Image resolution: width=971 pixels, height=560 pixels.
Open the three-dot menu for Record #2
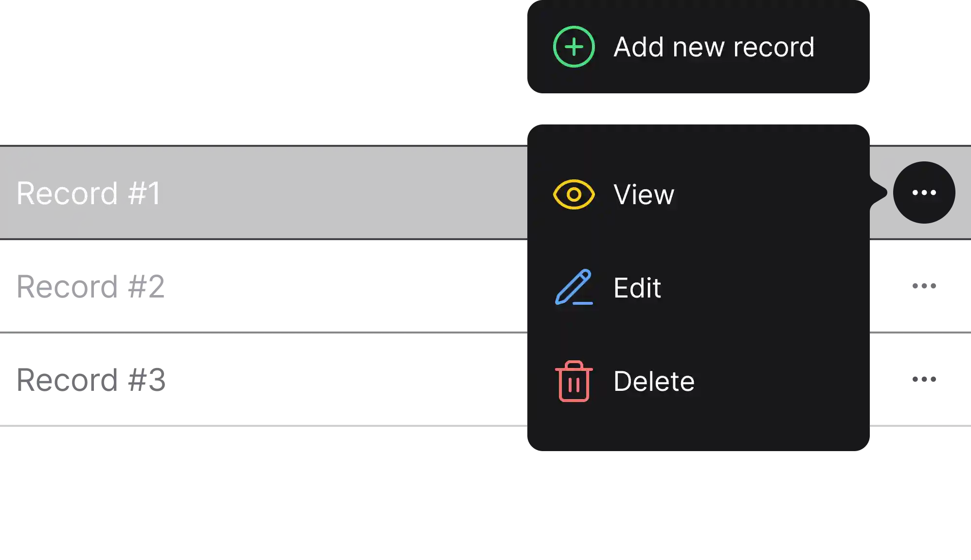point(924,286)
